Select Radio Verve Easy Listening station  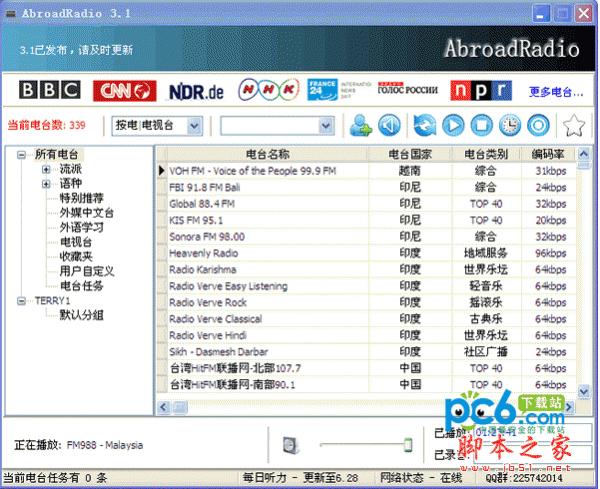pos(367,286)
